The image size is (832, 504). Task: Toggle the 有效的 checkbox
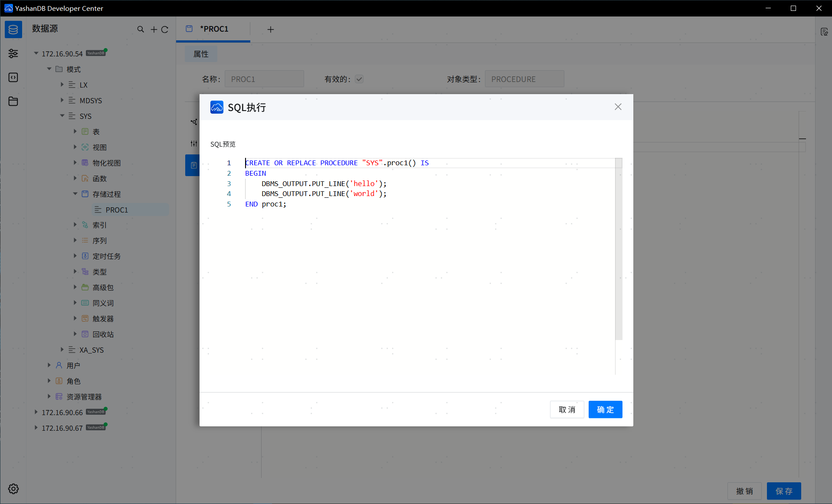(x=359, y=79)
